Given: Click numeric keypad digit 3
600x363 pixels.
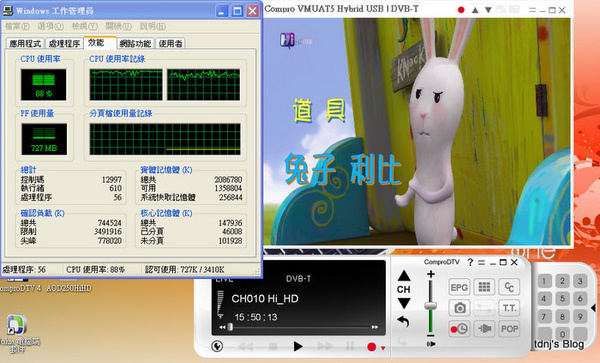Looking at the screenshot, I should click(x=580, y=281).
